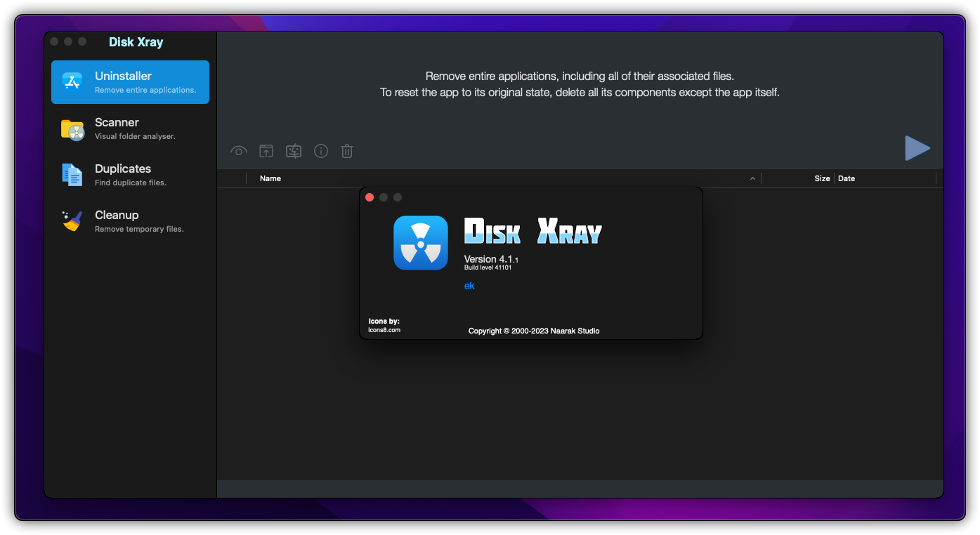Toggle the Name column sort arrow
Image resolution: width=980 pixels, height=535 pixels.
pos(752,178)
